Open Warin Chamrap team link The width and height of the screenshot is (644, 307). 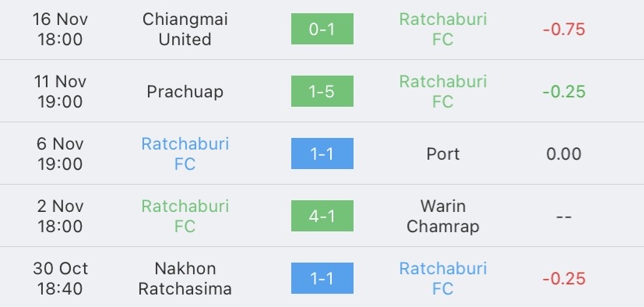point(443,216)
